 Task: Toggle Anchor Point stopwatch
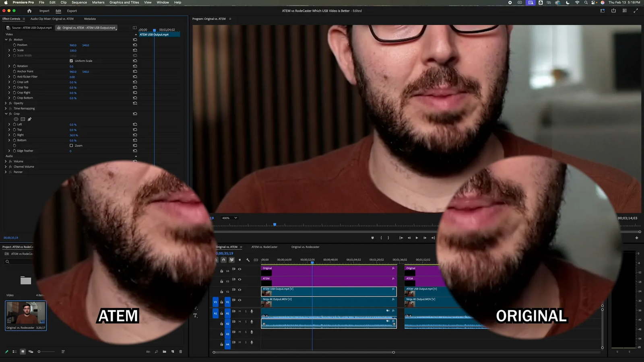pyautogui.click(x=14, y=71)
